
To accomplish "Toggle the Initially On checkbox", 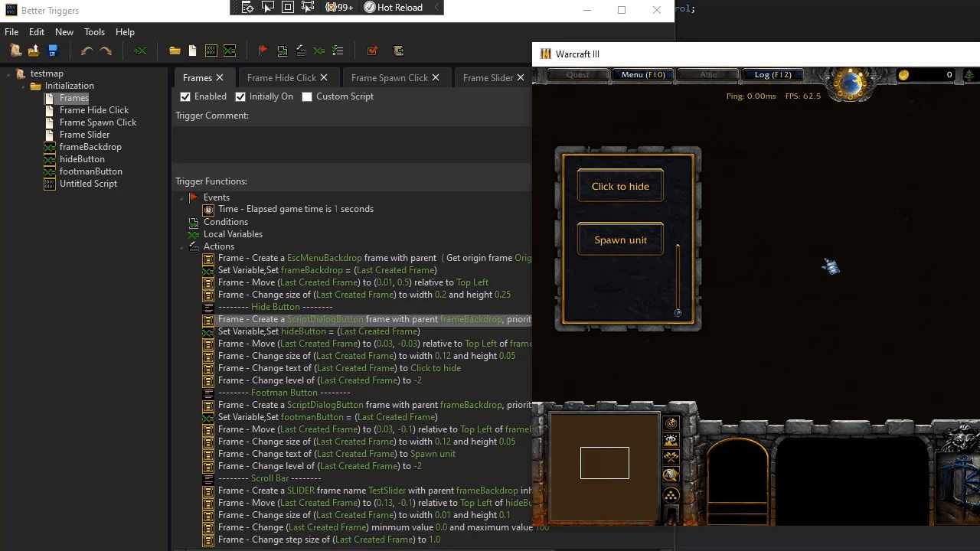I will (x=240, y=96).
